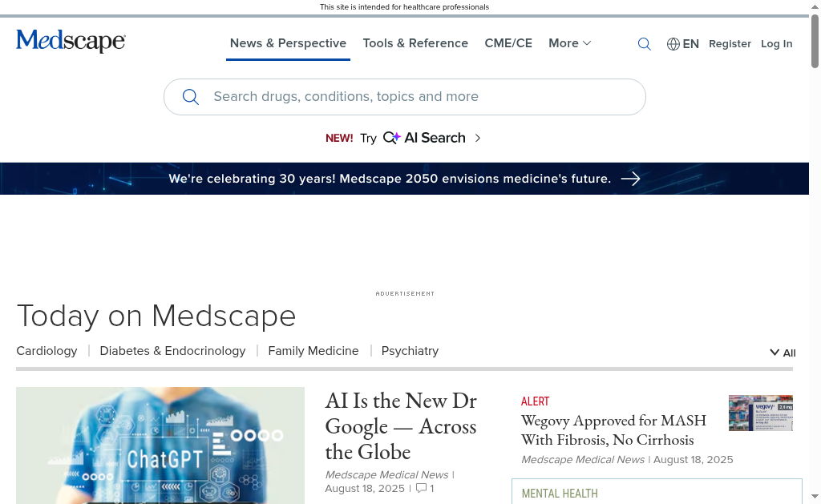This screenshot has height=504, width=821.
Task: Go to CME/CE section
Action: pos(508,43)
